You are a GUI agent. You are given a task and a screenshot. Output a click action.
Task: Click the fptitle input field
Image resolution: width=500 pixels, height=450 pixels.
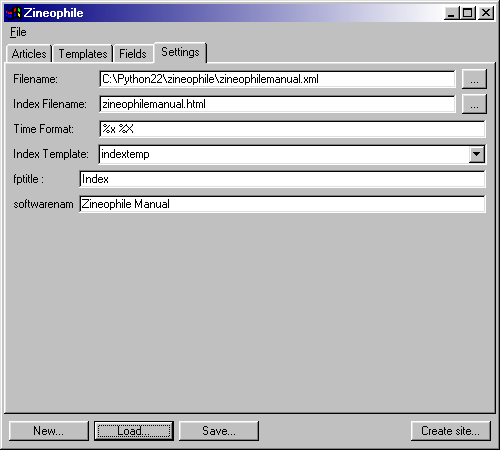(282, 179)
